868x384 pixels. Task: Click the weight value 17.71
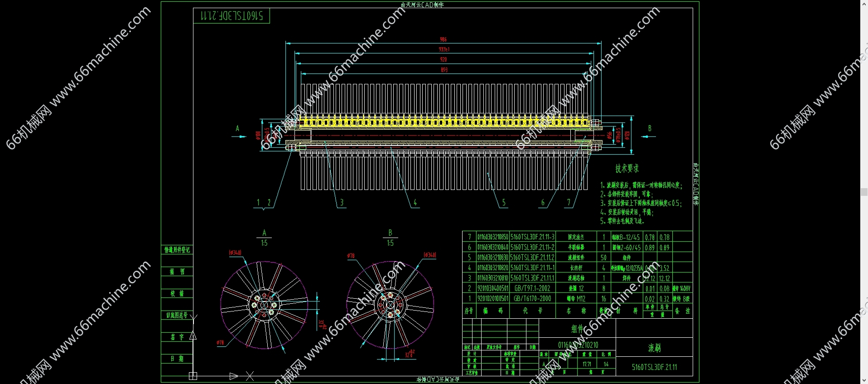587,364
